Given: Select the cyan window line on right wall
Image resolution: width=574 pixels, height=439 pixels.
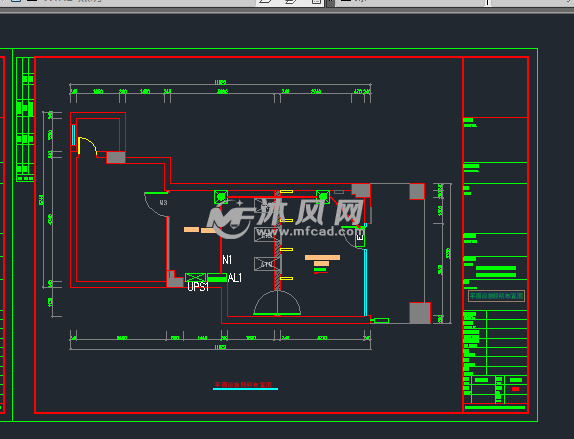Looking at the screenshot, I should 365,282.
